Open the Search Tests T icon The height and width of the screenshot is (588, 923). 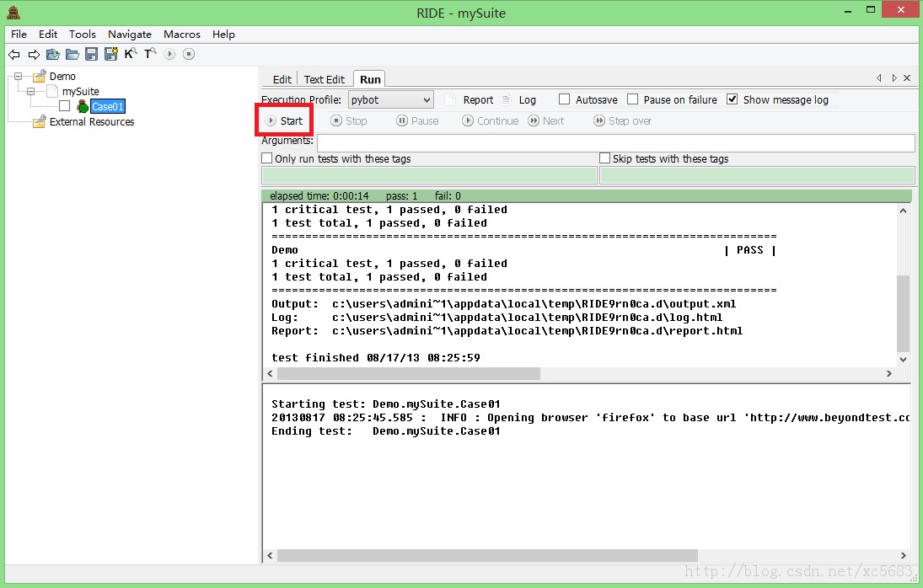pyautogui.click(x=149, y=54)
